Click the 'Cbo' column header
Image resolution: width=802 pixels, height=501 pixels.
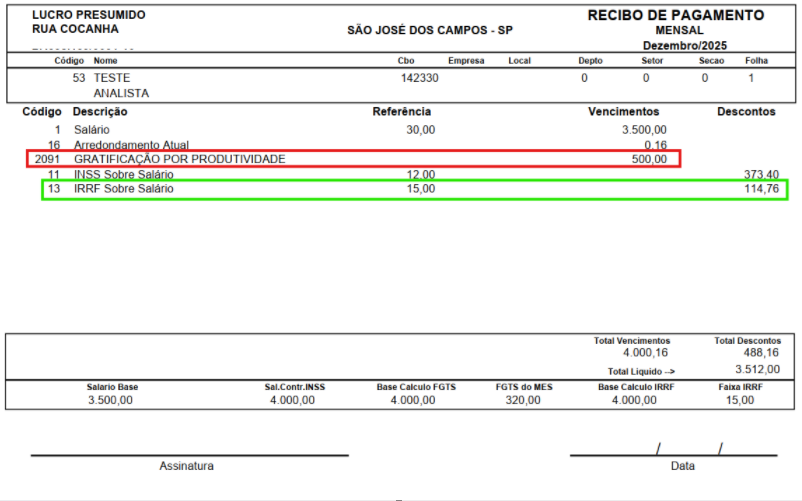[406, 60]
